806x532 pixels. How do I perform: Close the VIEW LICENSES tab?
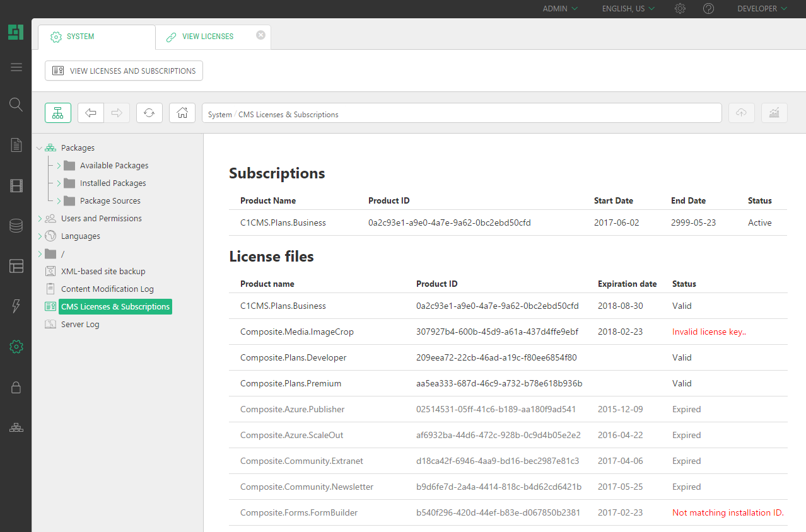[260, 35]
